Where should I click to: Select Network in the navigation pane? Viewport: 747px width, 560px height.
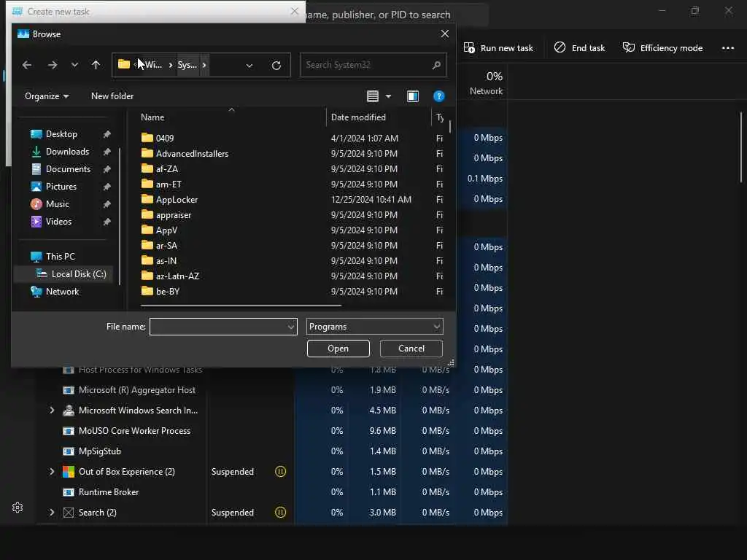(x=63, y=292)
